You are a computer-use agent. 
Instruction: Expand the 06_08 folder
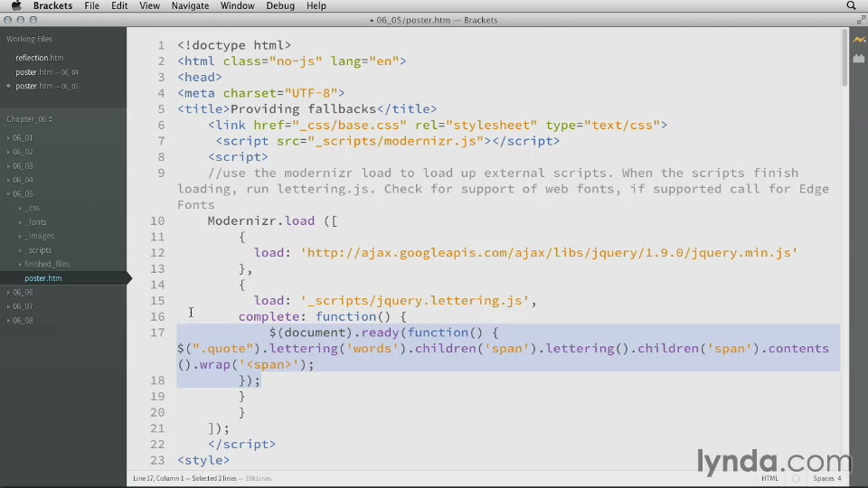(x=8, y=320)
